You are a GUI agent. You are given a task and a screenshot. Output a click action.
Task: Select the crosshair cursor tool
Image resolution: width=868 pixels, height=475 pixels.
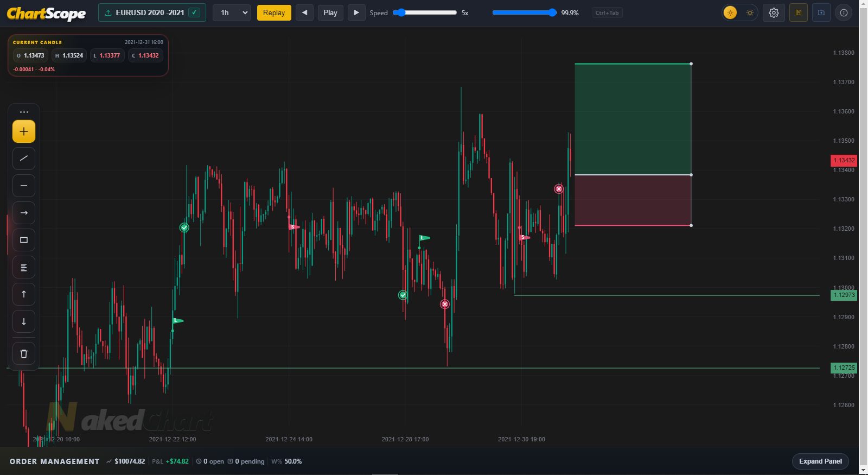[x=24, y=131]
